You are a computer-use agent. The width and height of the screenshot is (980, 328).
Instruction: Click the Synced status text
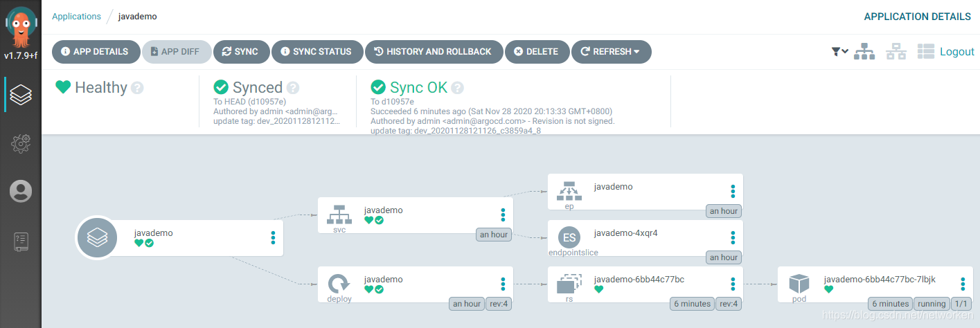coord(258,88)
